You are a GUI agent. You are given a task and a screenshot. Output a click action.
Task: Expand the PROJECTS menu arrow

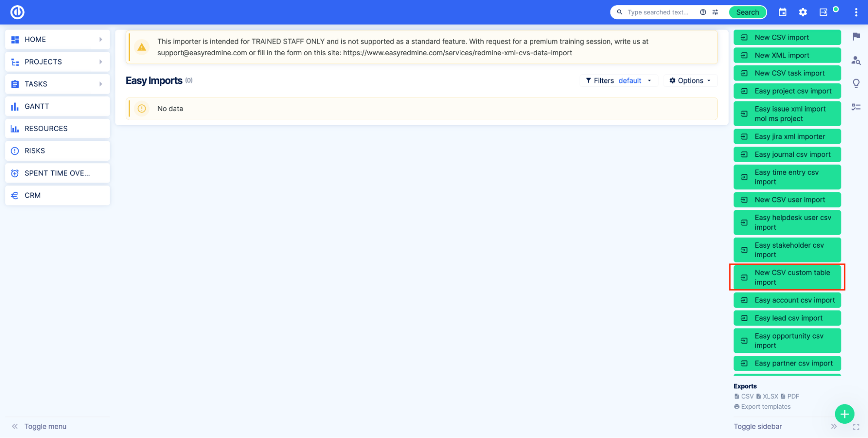click(101, 62)
